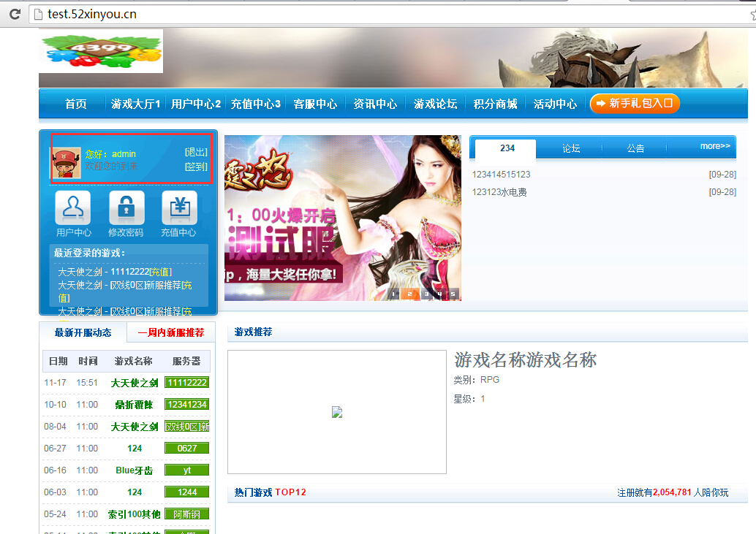Image resolution: width=756 pixels, height=534 pixels.
Task: Click server button 阿斯钢
Action: tap(187, 514)
